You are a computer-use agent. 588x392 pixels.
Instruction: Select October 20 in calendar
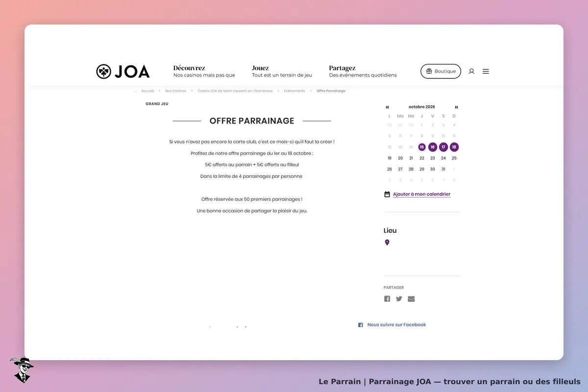click(x=400, y=158)
